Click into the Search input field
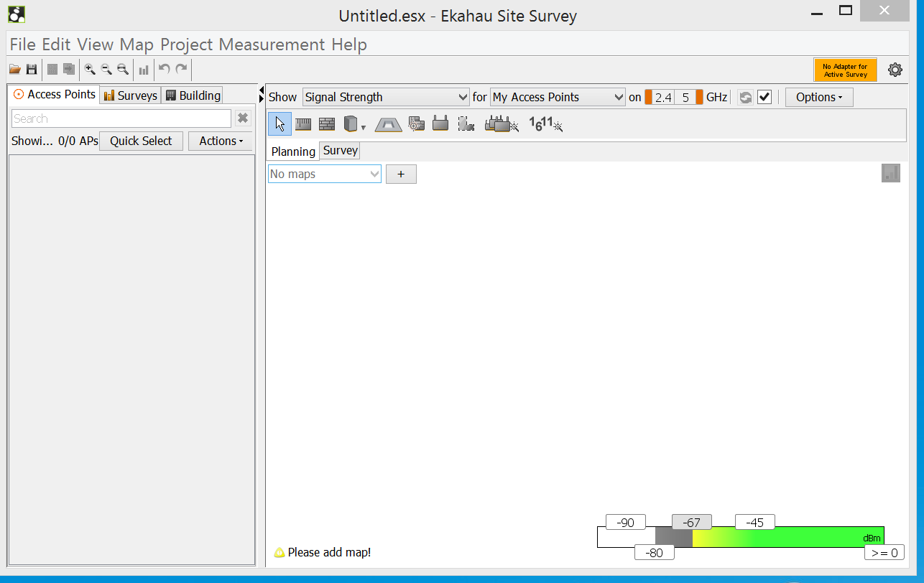Screen dimensions: 924x583 tap(121, 118)
